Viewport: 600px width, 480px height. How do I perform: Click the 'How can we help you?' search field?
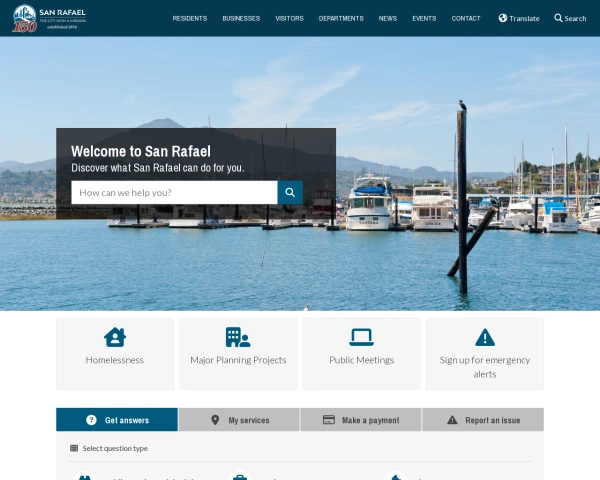click(174, 192)
